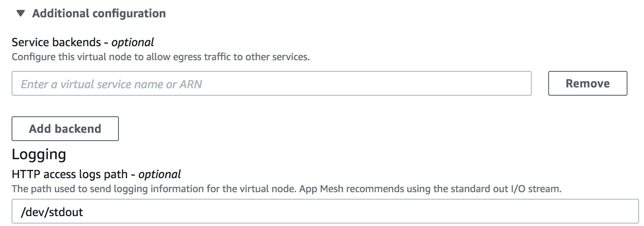This screenshot has height=226, width=644.
Task: Click the italic optional beside HTTP access logs path
Action: [x=159, y=174]
